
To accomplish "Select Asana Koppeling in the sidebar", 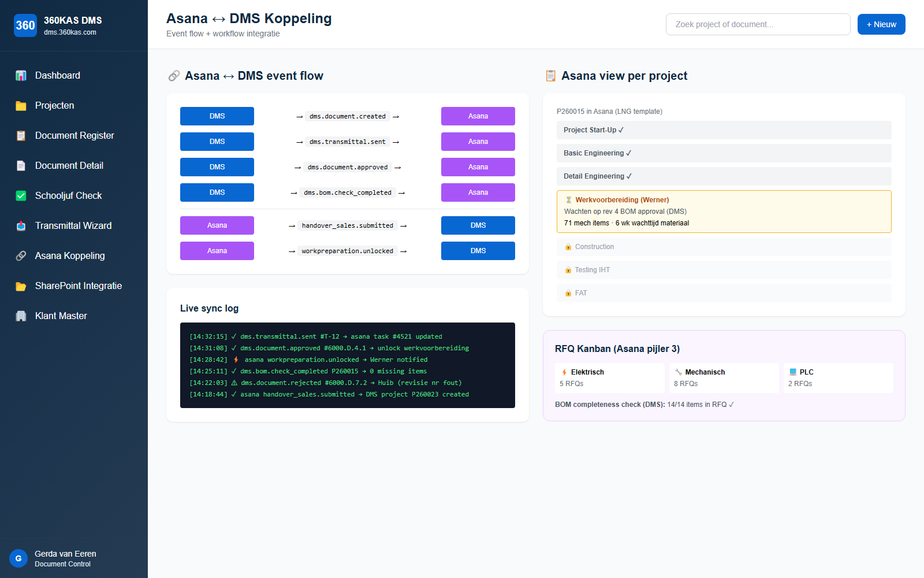I will (x=74, y=256).
